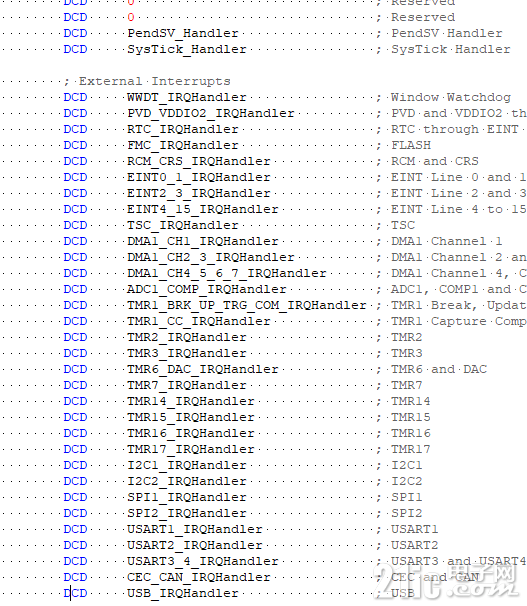This screenshot has height=606, width=527.
Task: Click the TSC_IRQHandler symbol
Action: (183, 225)
